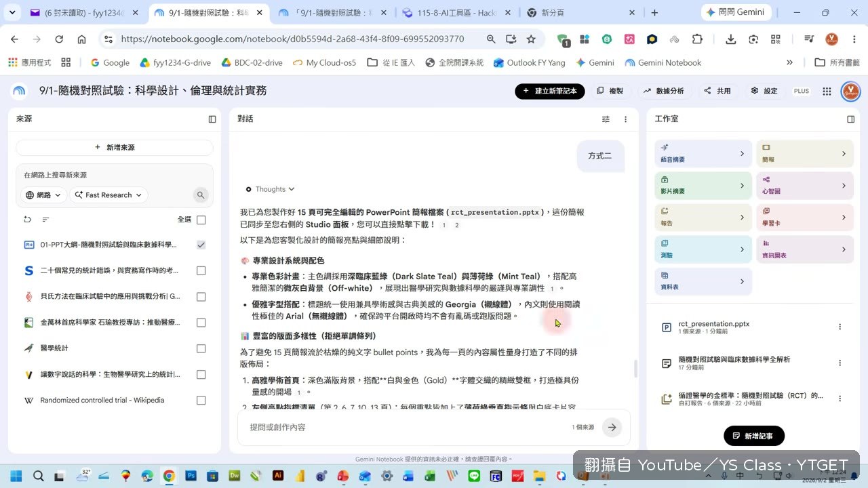Click the chat panel vertical scrollbar

(x=635, y=369)
